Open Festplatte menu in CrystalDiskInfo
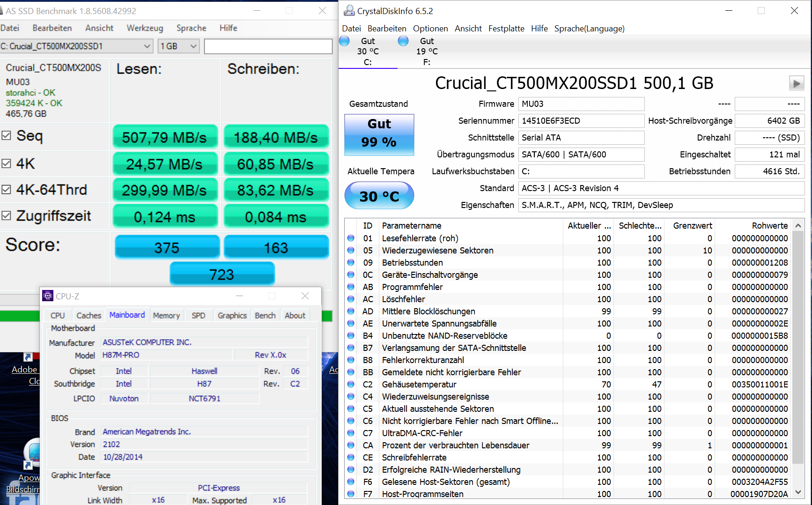The width and height of the screenshot is (812, 505). (x=506, y=29)
